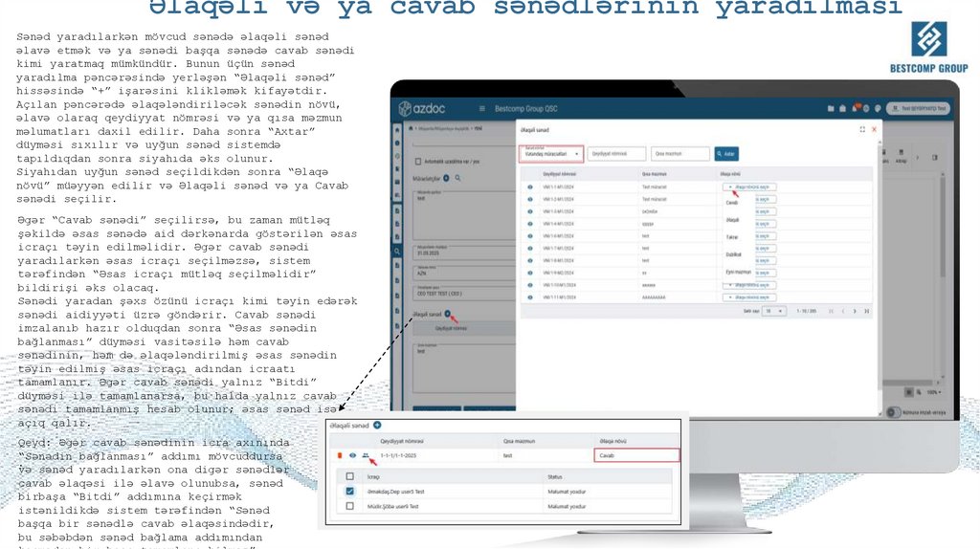Click plus icon next to Müraciətçilər
The height and width of the screenshot is (549, 980).
(446, 179)
